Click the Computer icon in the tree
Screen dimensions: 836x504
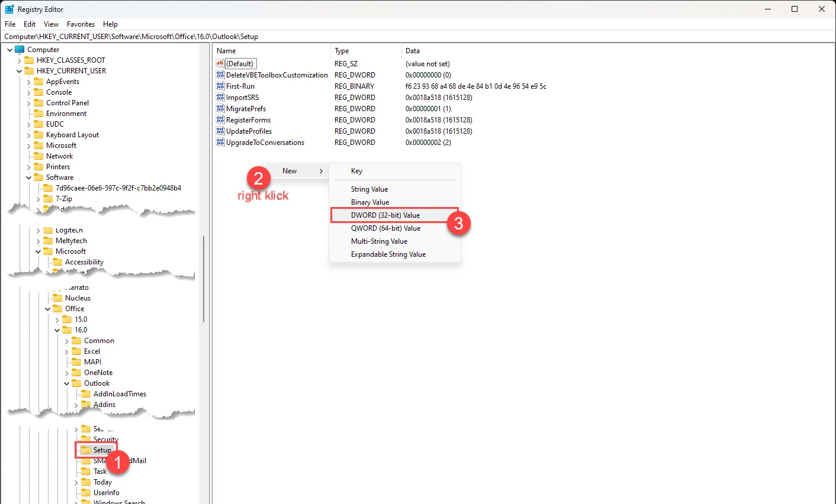tap(20, 50)
